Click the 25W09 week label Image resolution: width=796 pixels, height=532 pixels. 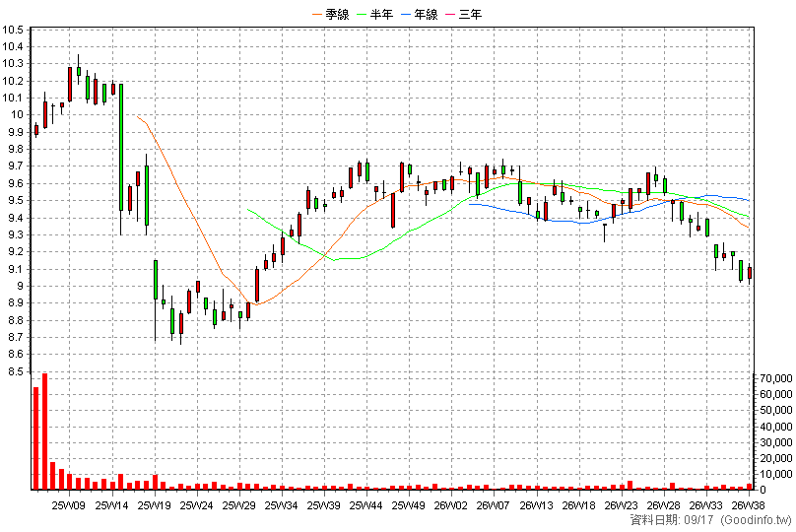[69, 505]
